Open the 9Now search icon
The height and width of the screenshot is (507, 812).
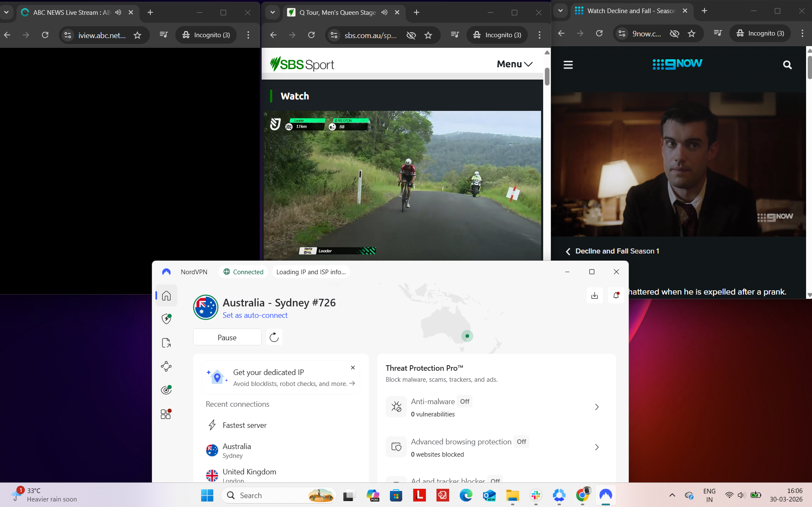point(787,65)
